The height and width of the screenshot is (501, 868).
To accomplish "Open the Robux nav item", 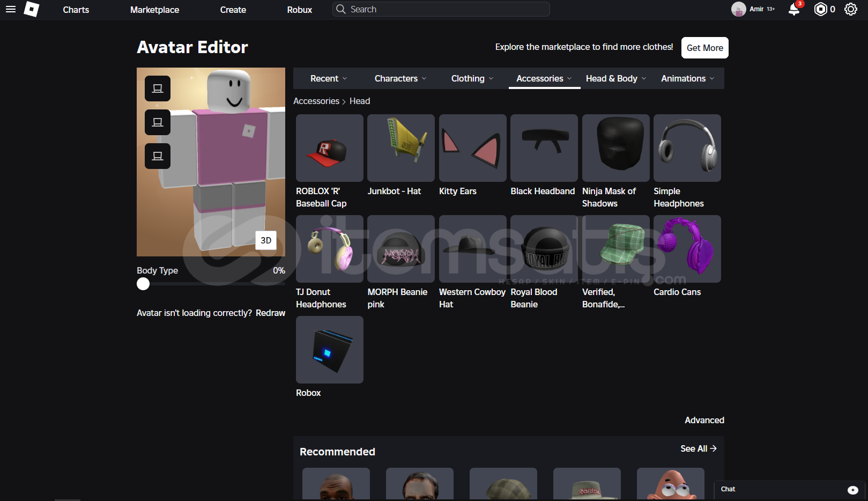I will [300, 10].
